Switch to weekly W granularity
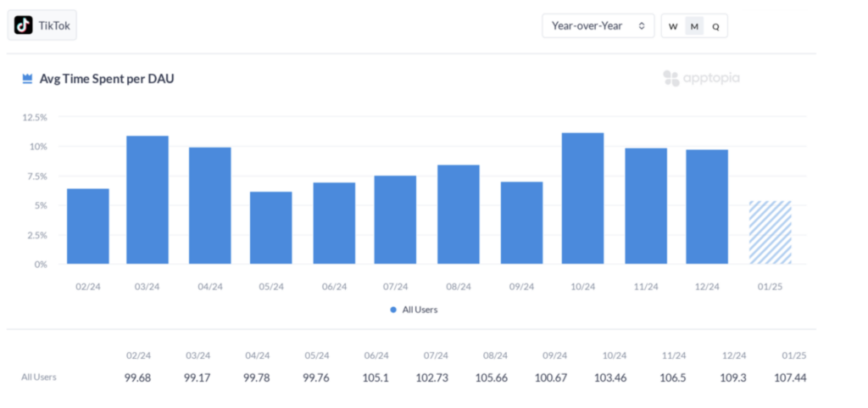 pyautogui.click(x=673, y=26)
